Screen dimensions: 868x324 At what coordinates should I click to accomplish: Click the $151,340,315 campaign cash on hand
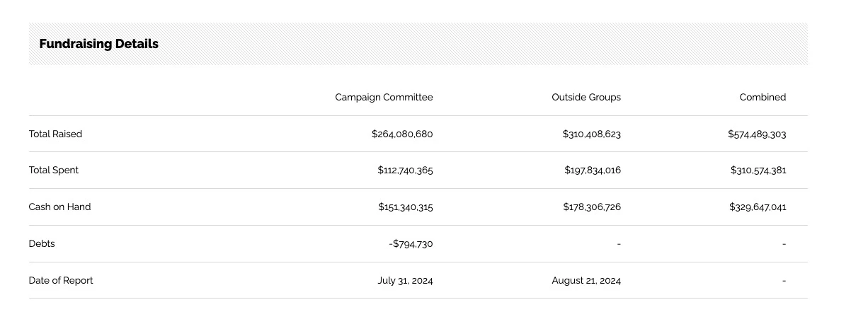[405, 207]
